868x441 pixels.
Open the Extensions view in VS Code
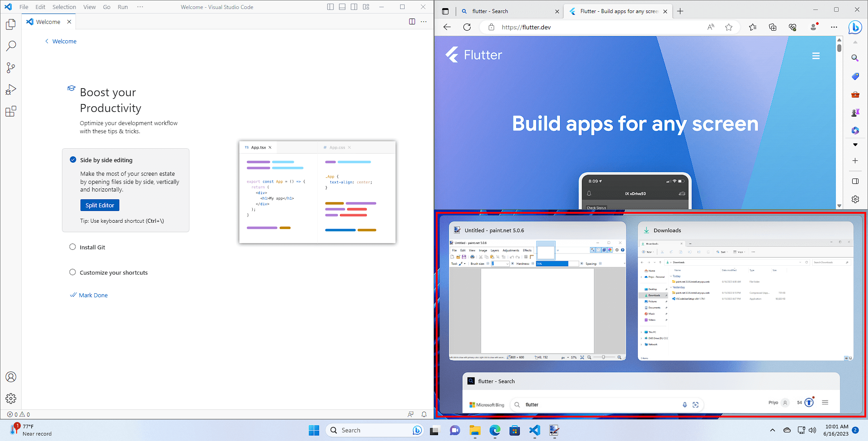[x=11, y=111]
